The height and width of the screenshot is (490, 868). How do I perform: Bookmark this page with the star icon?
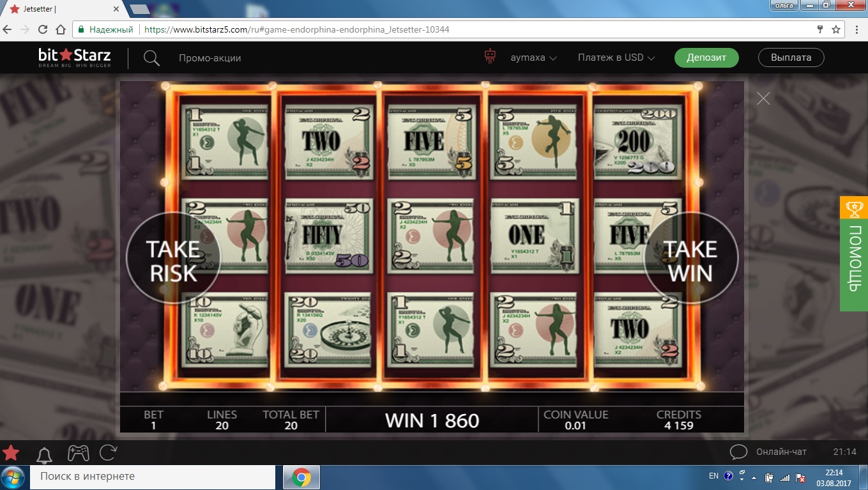[x=836, y=29]
